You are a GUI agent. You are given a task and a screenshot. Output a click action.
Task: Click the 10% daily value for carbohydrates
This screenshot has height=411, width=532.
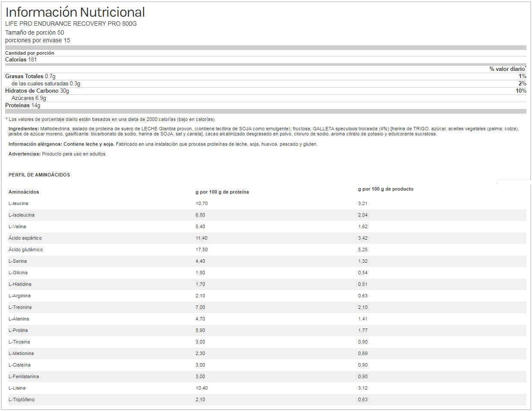click(x=521, y=91)
